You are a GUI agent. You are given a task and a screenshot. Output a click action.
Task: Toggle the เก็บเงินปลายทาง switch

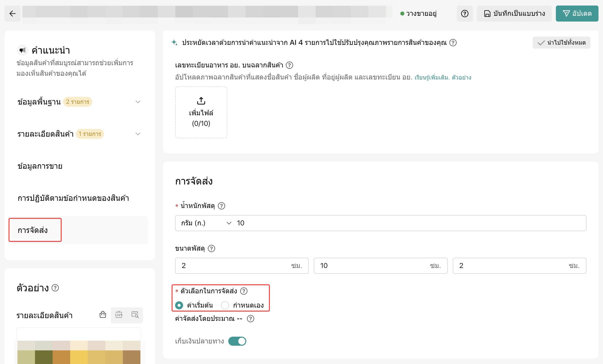pos(237,341)
